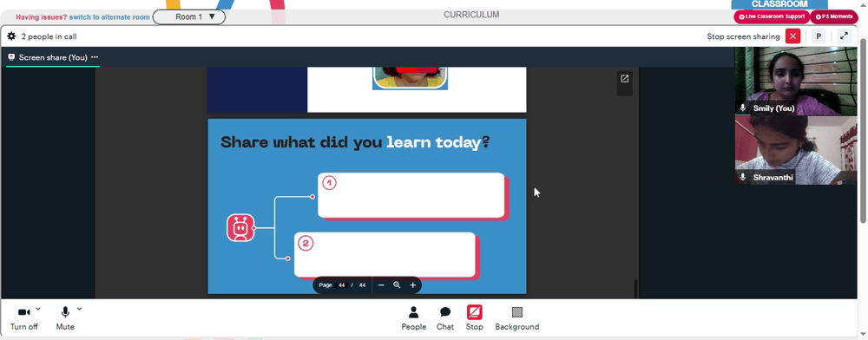Open the People panel

click(x=413, y=319)
